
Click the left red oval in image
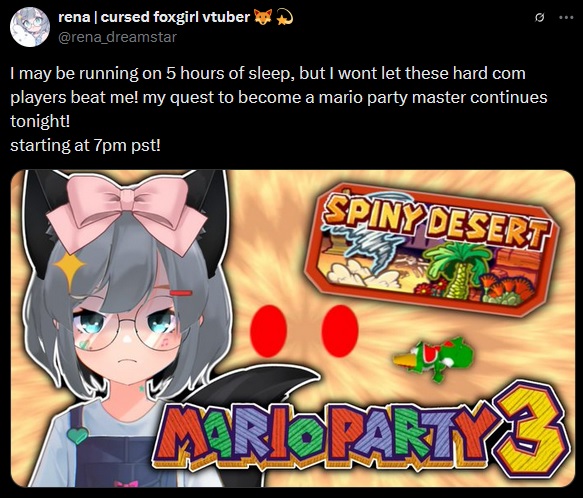tap(268, 331)
